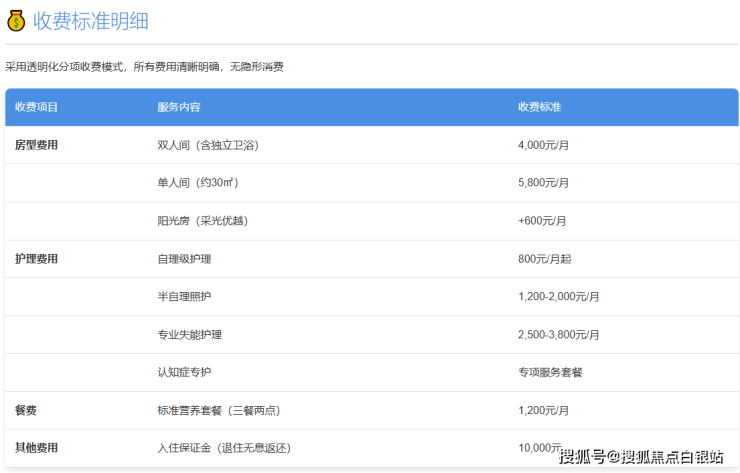
Task: Click the 1,200-2,000元/月 price cell
Action: pyautogui.click(x=558, y=297)
